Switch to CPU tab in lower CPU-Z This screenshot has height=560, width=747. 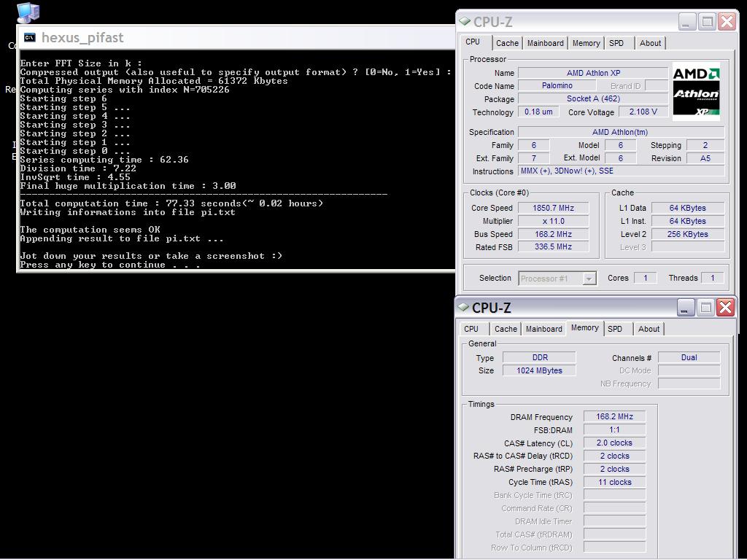pyautogui.click(x=471, y=329)
